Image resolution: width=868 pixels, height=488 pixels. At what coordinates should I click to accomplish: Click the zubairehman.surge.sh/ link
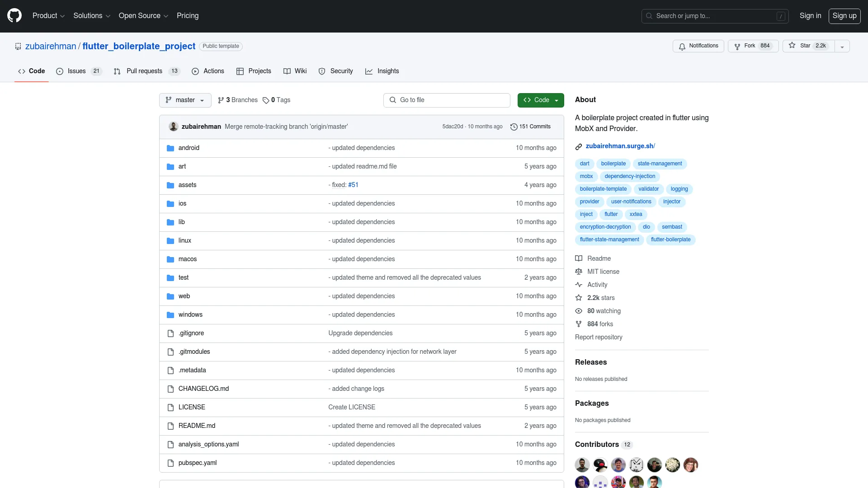620,146
